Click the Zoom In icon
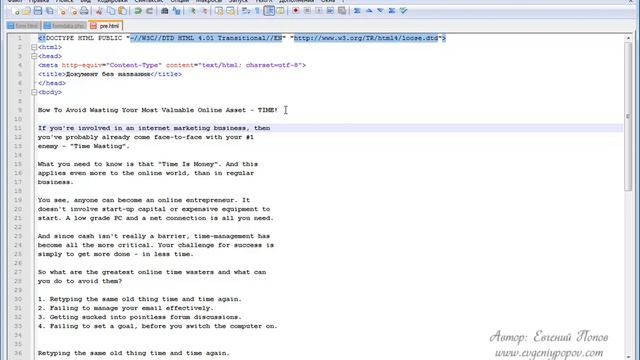640x360 pixels. 193,11
